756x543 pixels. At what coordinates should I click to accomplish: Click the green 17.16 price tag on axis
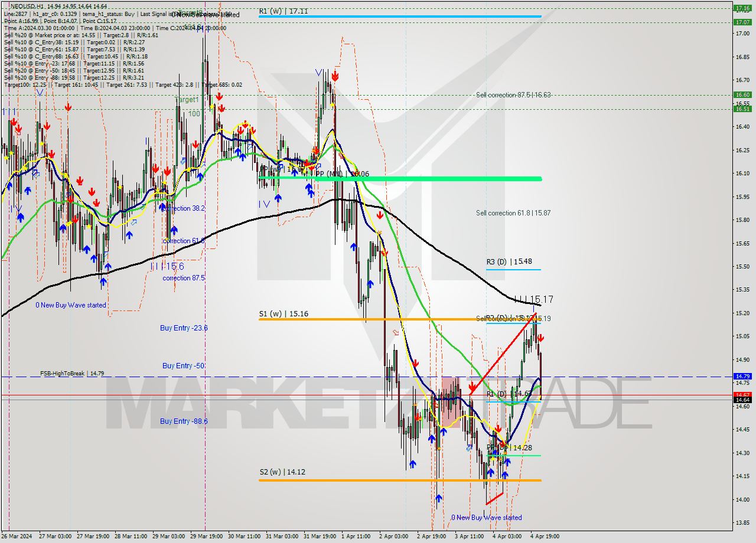point(742,8)
